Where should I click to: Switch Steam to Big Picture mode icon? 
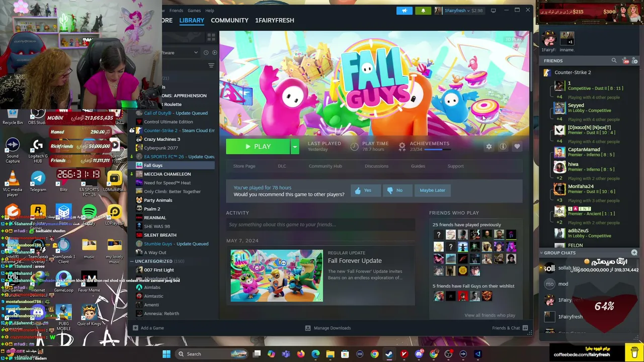(493, 11)
